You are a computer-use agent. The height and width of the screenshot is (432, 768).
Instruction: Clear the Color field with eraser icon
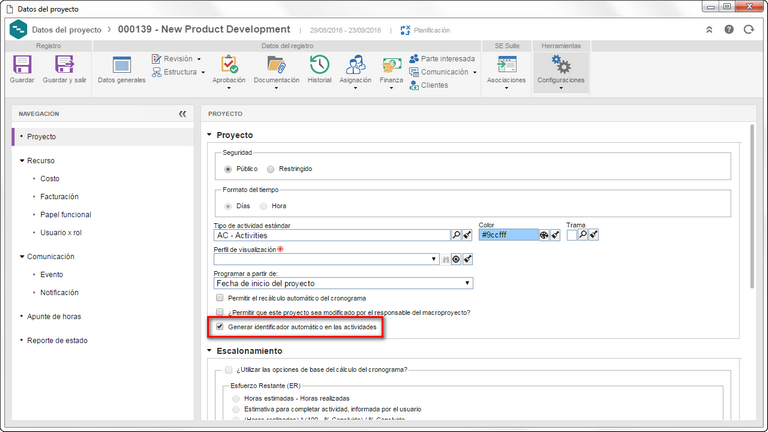pos(555,235)
